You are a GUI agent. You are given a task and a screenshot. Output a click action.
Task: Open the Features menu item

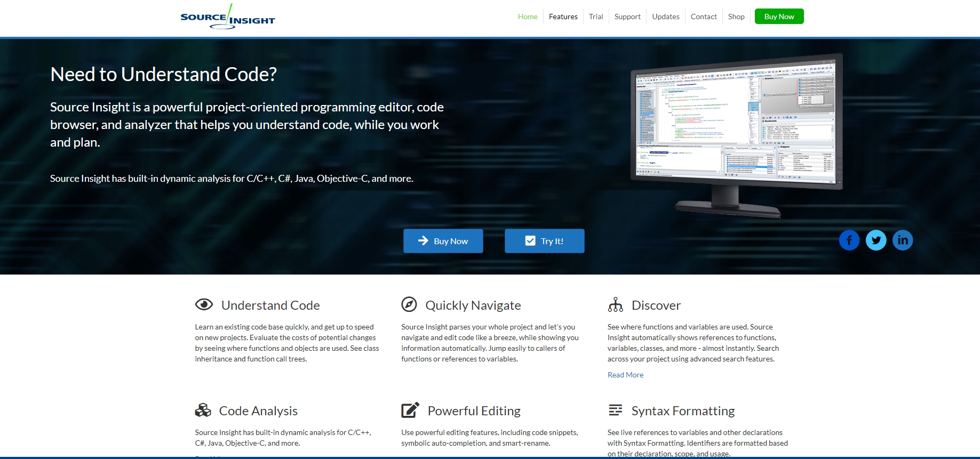tap(563, 17)
